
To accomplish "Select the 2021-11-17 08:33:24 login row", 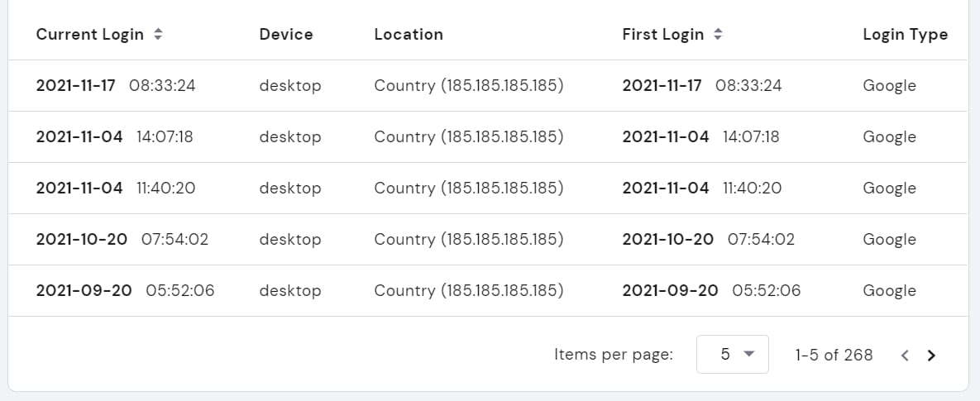I will pos(116,86).
